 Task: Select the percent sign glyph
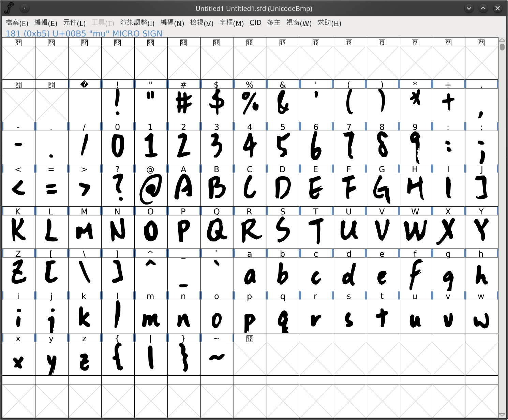click(250, 105)
